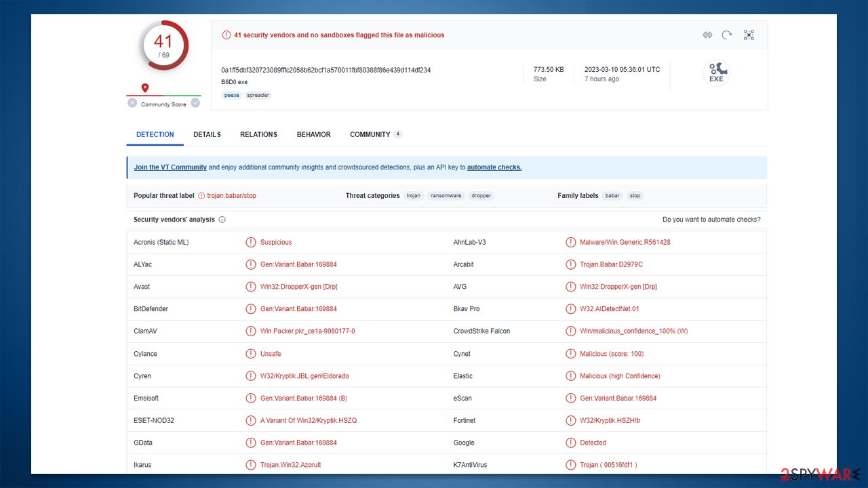Viewport: 868px width, 488px height.
Task: Click the 2023-03-10 05:36:01 UTC timestamp
Action: pos(623,70)
